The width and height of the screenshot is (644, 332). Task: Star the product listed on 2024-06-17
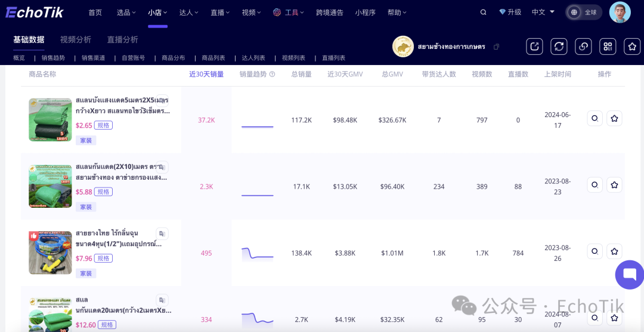[x=614, y=119]
